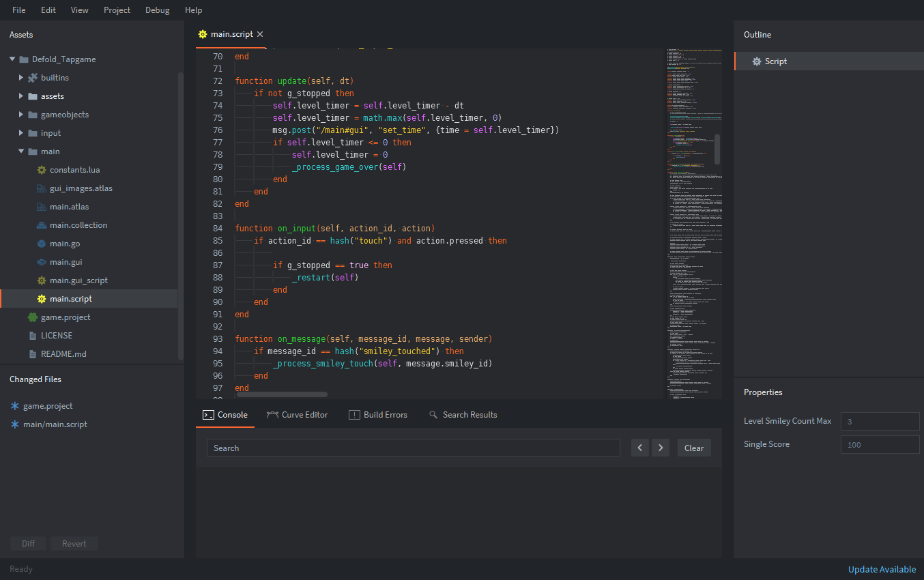Click the editor horizontal scrollbar
The width and height of the screenshot is (924, 580).
[282, 394]
